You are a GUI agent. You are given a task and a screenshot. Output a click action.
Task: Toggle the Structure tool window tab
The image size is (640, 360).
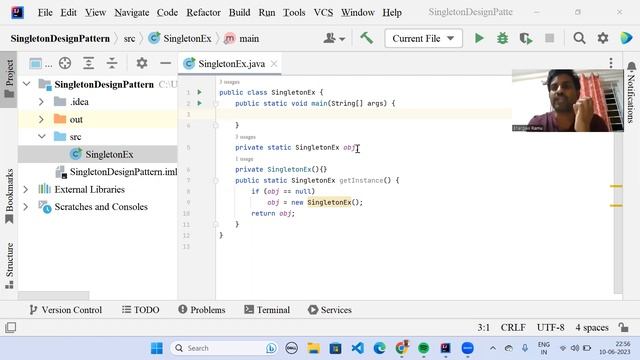tap(9, 265)
